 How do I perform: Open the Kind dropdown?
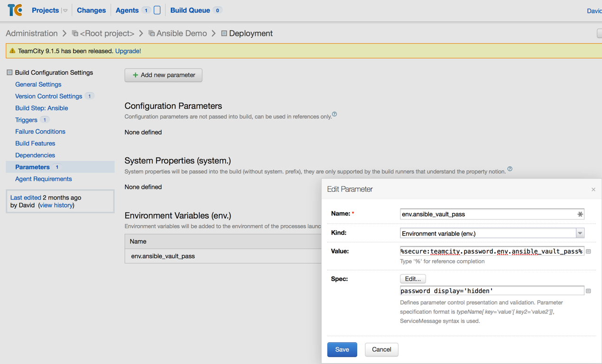[492, 233]
